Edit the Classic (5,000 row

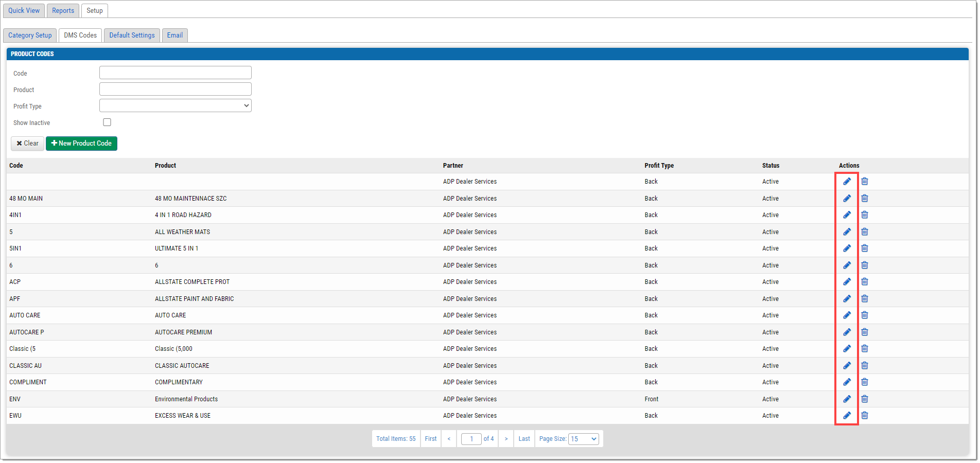pyautogui.click(x=847, y=348)
